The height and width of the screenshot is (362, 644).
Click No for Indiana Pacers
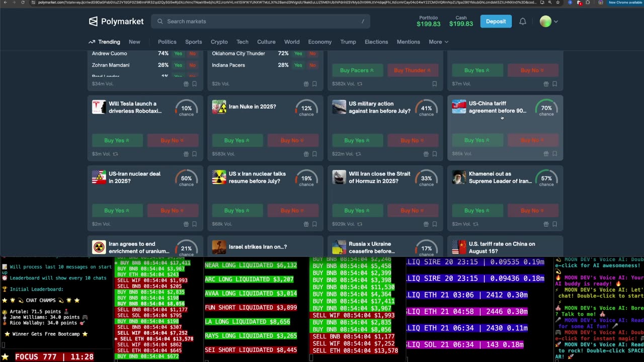click(312, 65)
